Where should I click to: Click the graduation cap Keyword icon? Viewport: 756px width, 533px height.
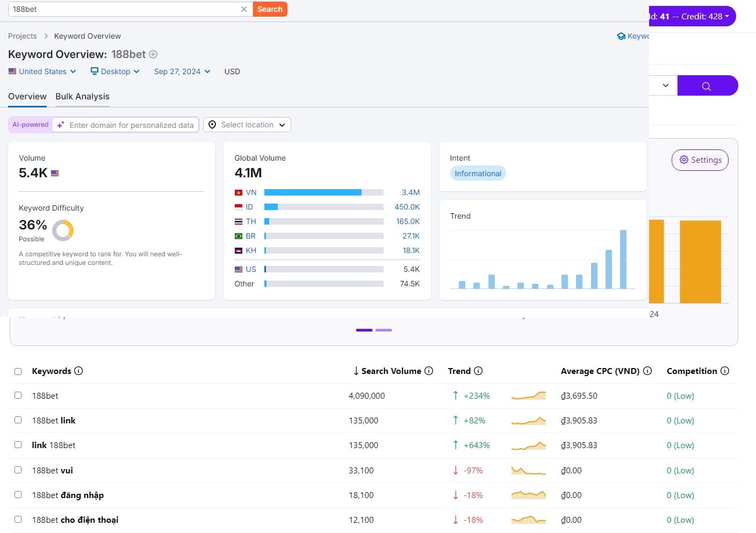click(x=621, y=36)
